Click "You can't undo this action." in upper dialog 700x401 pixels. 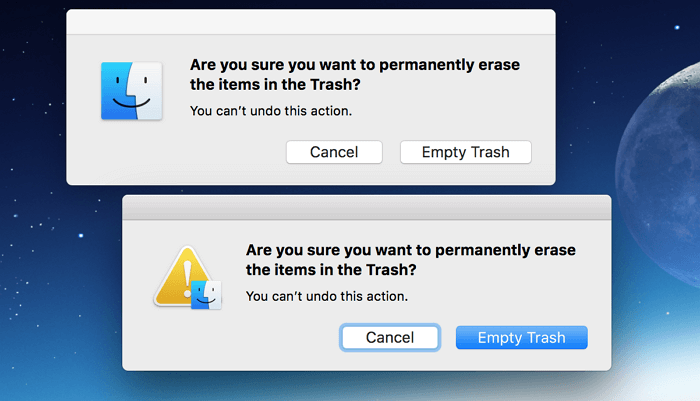(271, 110)
